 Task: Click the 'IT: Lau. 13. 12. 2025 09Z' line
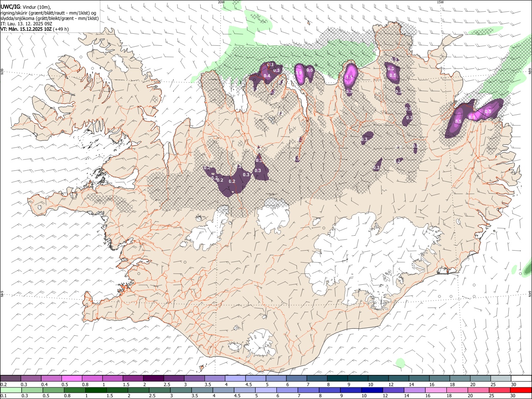click(26, 24)
